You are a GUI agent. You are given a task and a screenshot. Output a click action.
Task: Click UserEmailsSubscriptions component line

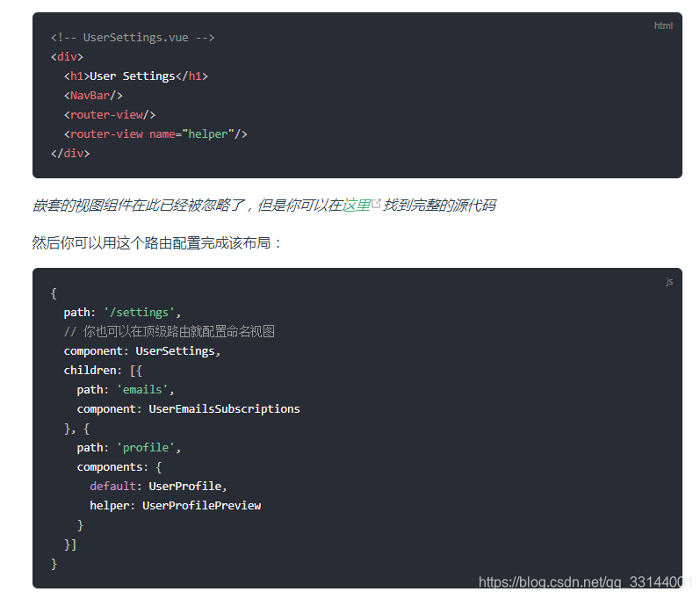(x=188, y=409)
